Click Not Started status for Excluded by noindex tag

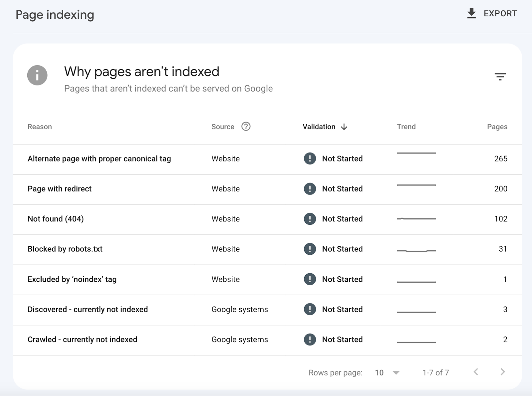[342, 279]
